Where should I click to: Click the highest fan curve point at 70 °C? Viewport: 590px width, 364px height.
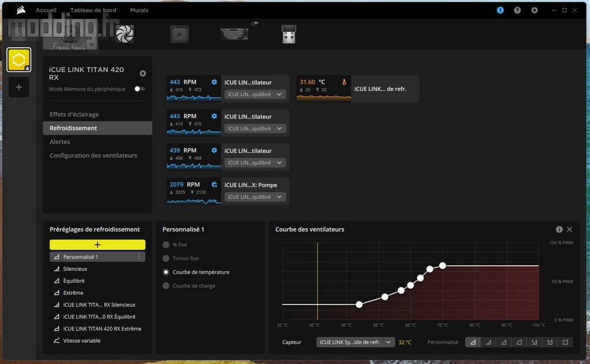pyautogui.click(x=442, y=266)
